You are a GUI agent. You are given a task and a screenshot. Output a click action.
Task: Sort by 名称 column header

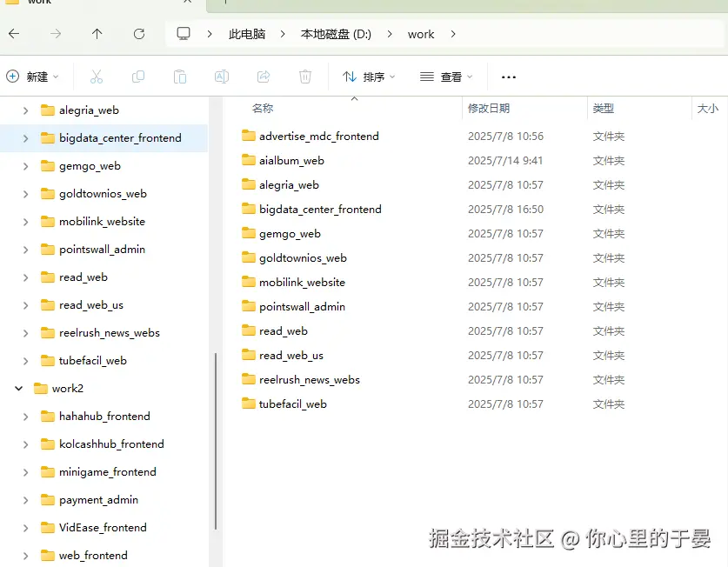pos(263,108)
